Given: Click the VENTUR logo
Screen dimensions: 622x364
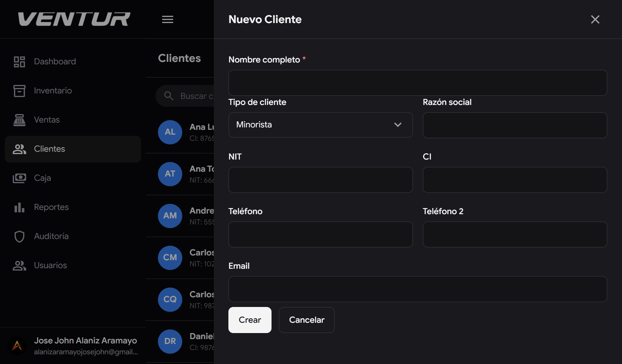Looking at the screenshot, I should point(74,19).
